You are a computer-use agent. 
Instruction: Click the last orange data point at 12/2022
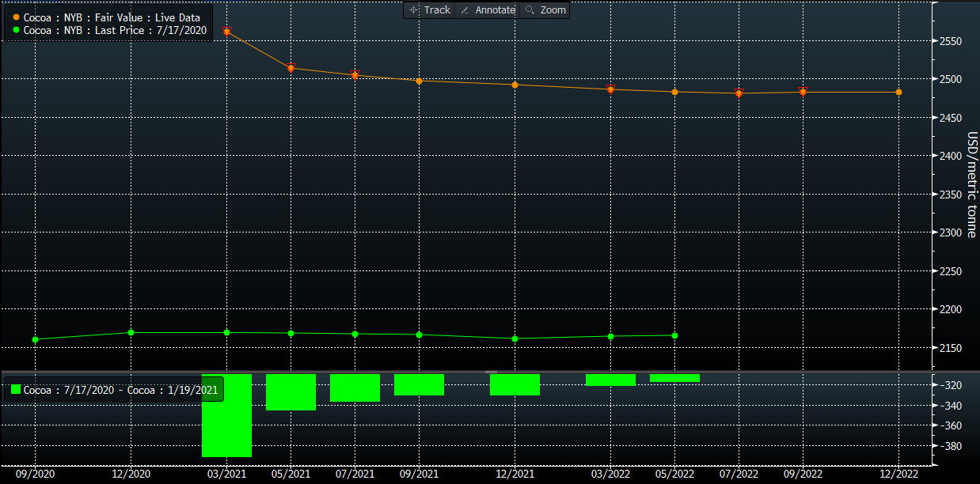[898, 93]
